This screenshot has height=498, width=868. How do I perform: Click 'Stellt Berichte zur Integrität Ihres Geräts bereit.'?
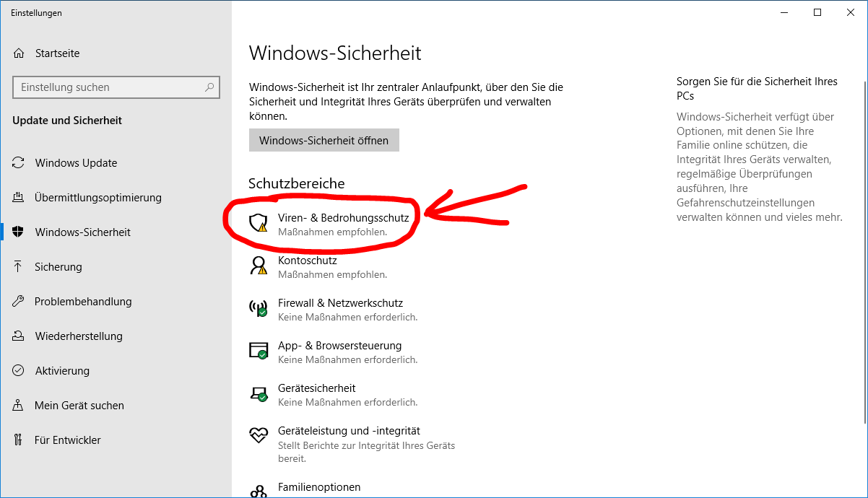[x=367, y=452]
